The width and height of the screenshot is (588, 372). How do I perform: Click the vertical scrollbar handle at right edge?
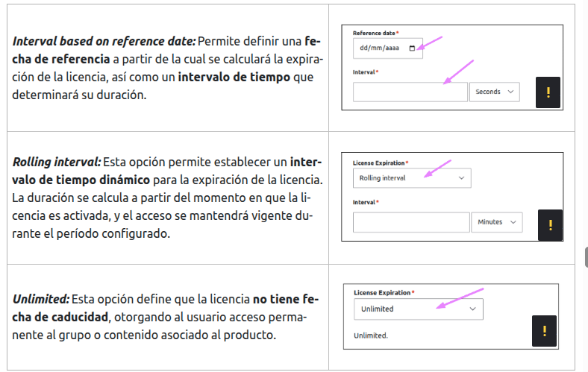tap(586, 258)
